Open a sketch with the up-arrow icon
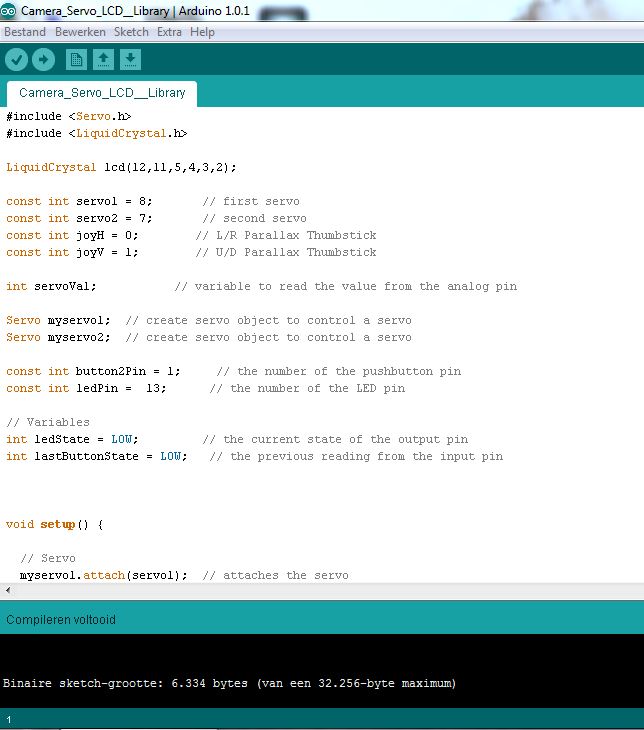The image size is (644, 730). coord(103,60)
